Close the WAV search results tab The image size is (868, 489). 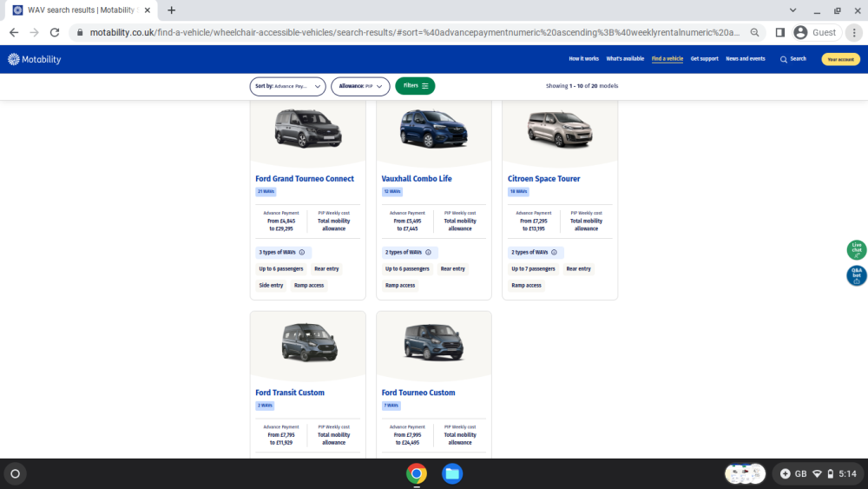tap(148, 10)
